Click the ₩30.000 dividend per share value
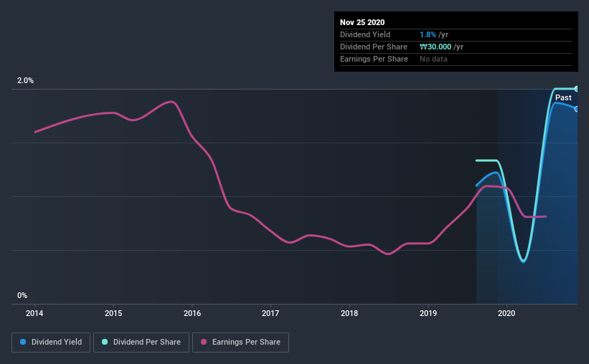The image size is (589, 364). (435, 47)
